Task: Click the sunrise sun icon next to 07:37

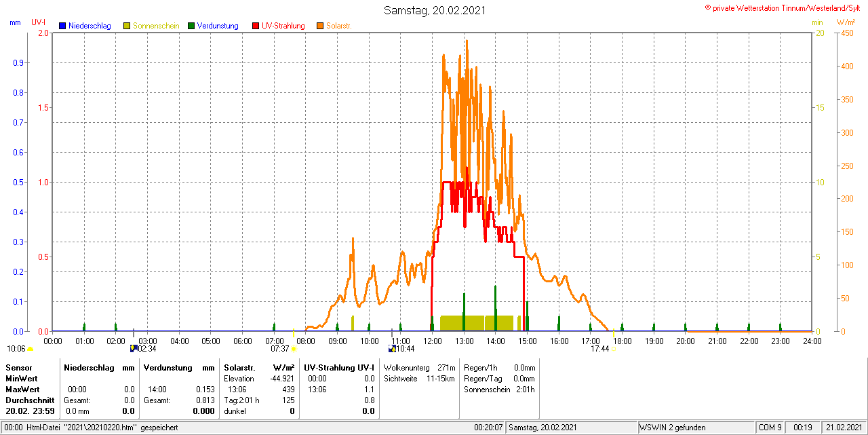Action: (x=294, y=349)
